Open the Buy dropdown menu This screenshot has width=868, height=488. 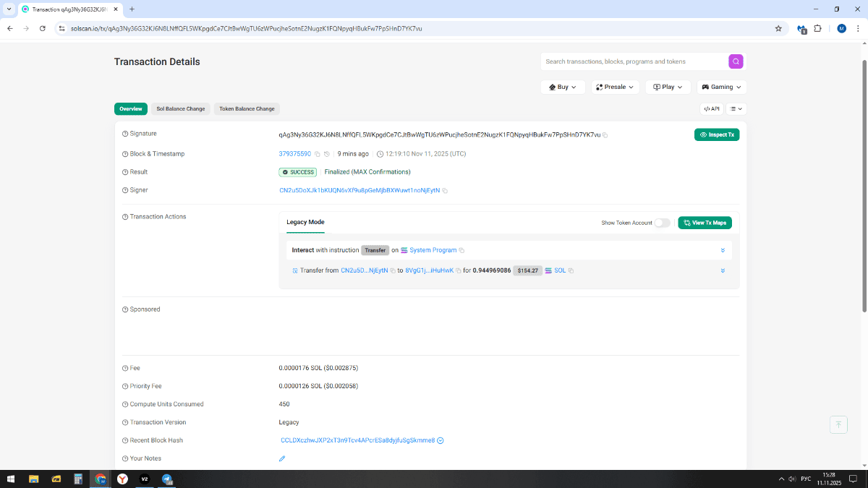563,87
